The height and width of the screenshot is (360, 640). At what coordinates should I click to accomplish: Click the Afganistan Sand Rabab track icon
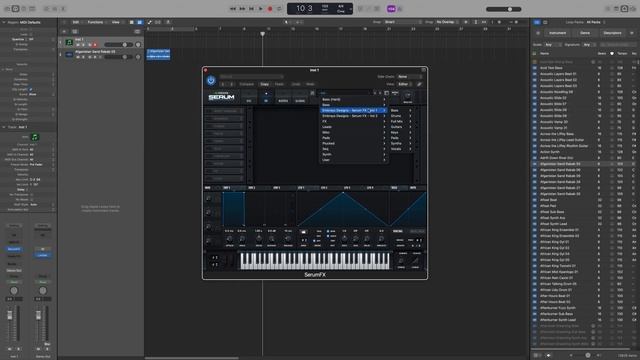pyautogui.click(x=69, y=54)
